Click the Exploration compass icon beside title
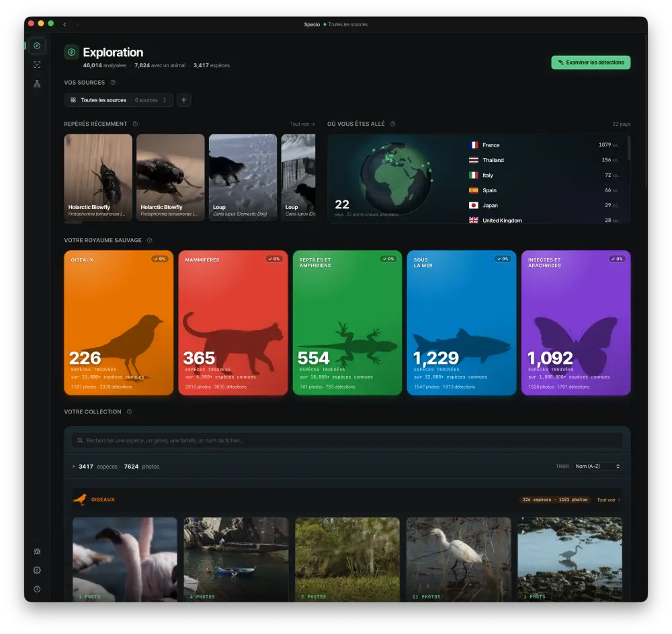The image size is (672, 634). click(72, 52)
